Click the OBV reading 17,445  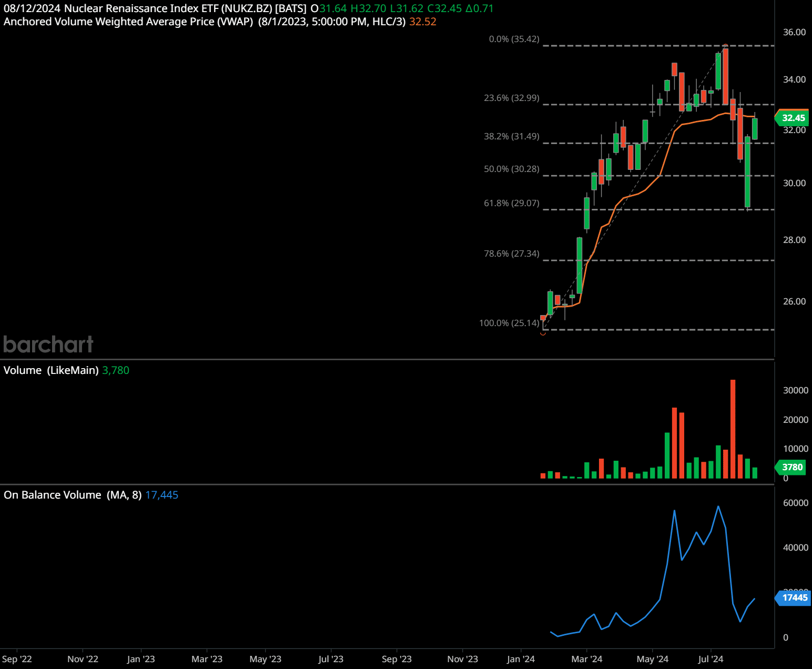point(162,495)
